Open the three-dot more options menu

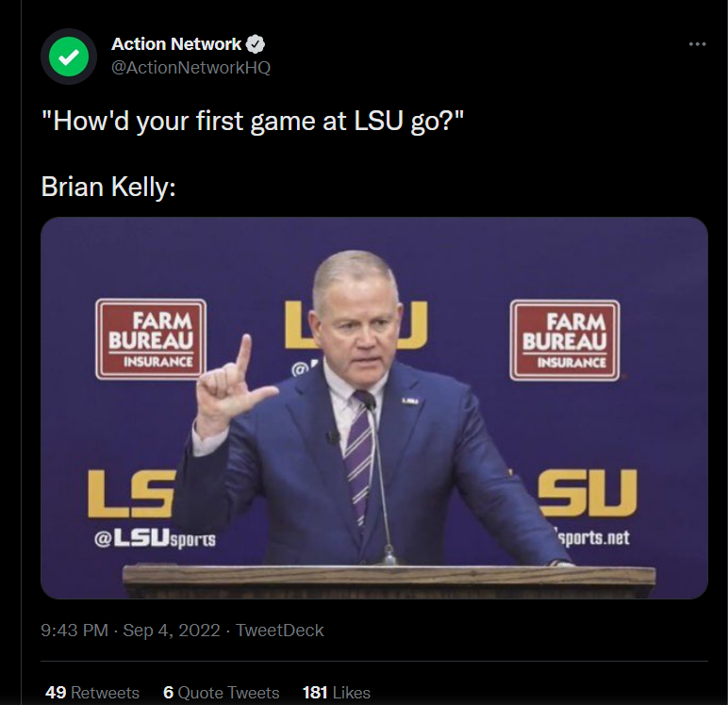tap(697, 44)
